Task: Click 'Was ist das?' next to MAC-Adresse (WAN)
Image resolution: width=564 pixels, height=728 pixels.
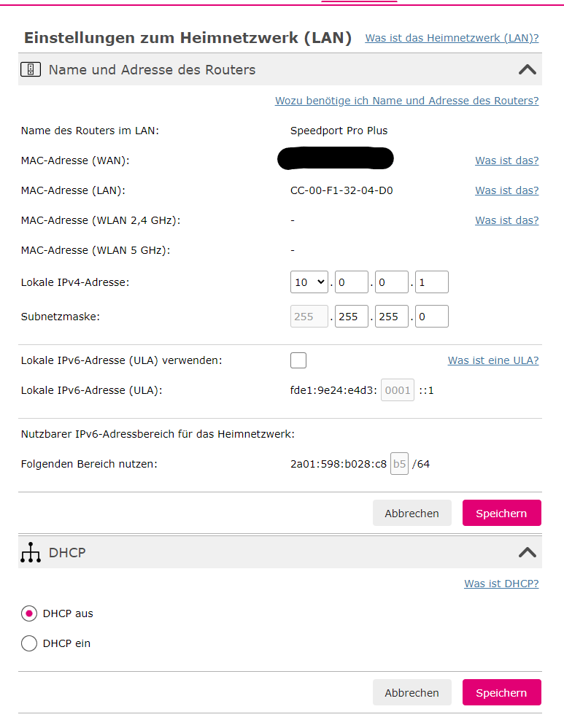Action: click(x=506, y=160)
